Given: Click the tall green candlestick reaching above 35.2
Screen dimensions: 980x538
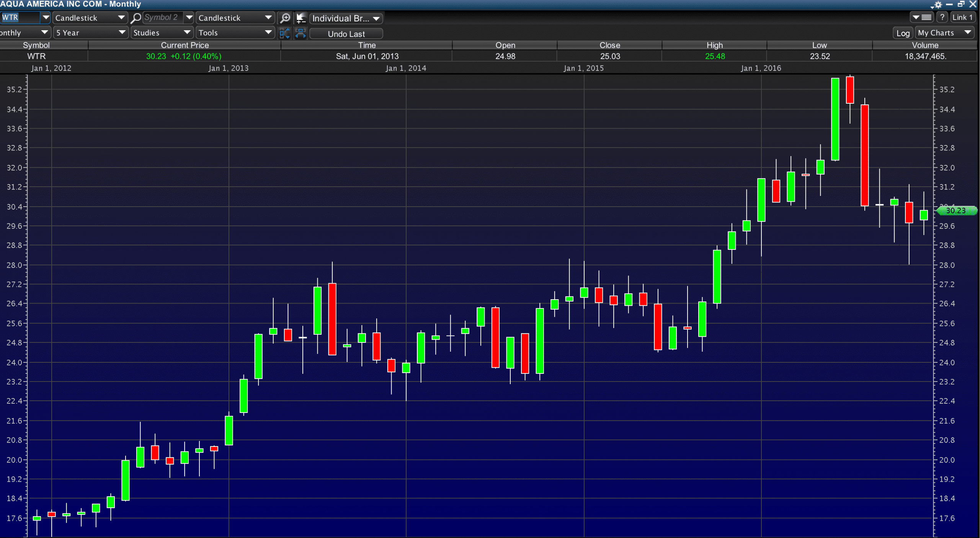Looking at the screenshot, I should coord(835,119).
